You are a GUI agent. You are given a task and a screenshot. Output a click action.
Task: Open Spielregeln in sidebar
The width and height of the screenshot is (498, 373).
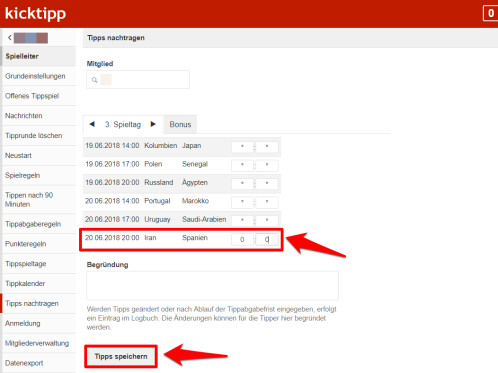(x=38, y=175)
